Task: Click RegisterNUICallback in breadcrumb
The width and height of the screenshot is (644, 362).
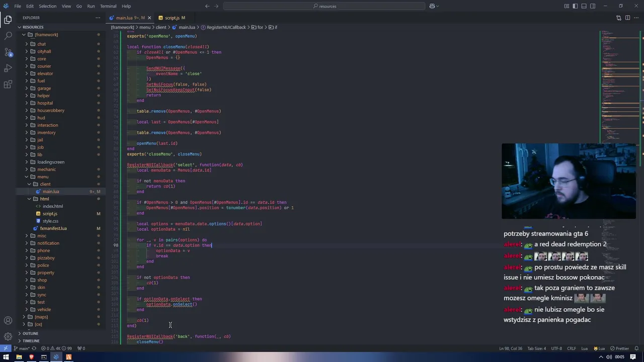Action: click(226, 27)
